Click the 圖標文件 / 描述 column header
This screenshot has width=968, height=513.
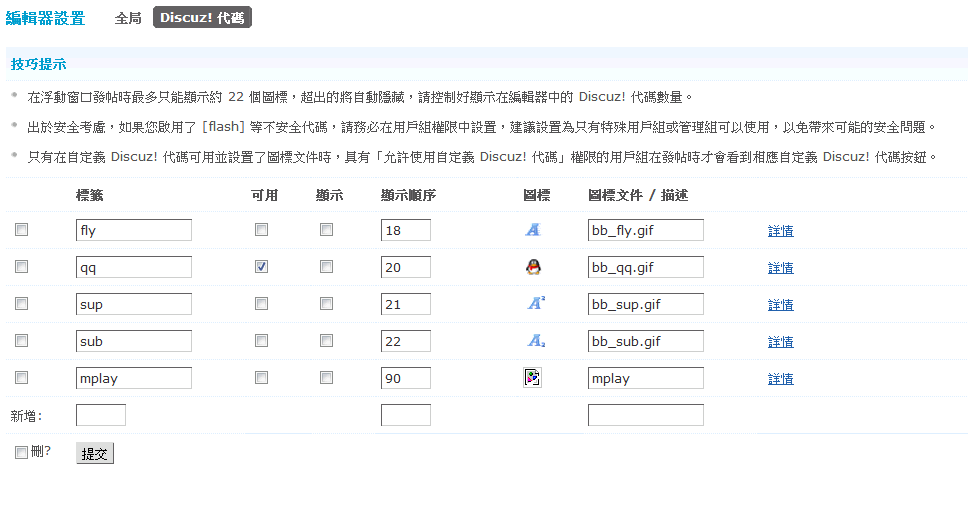(638, 196)
